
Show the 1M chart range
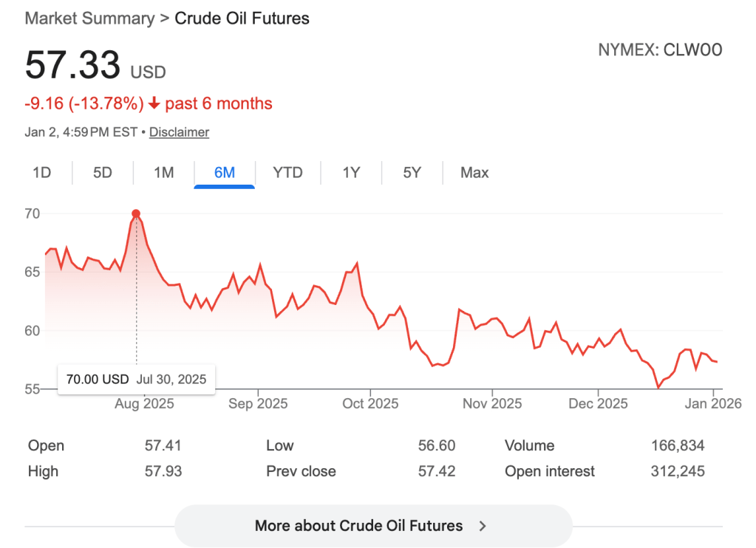(163, 173)
